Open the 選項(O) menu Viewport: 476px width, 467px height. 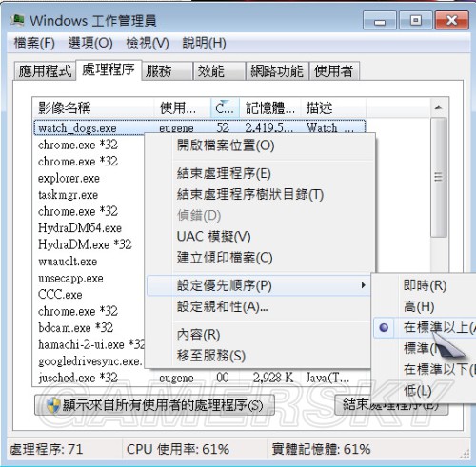[x=90, y=43]
